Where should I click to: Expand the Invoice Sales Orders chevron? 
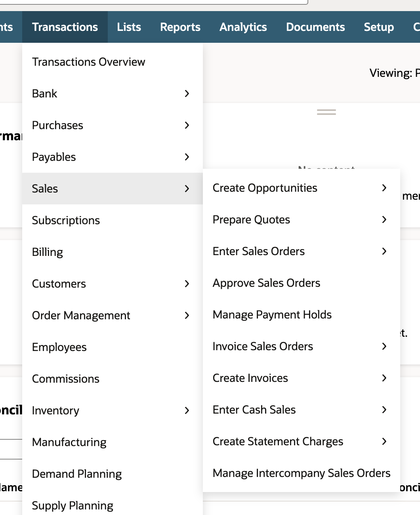click(x=384, y=346)
